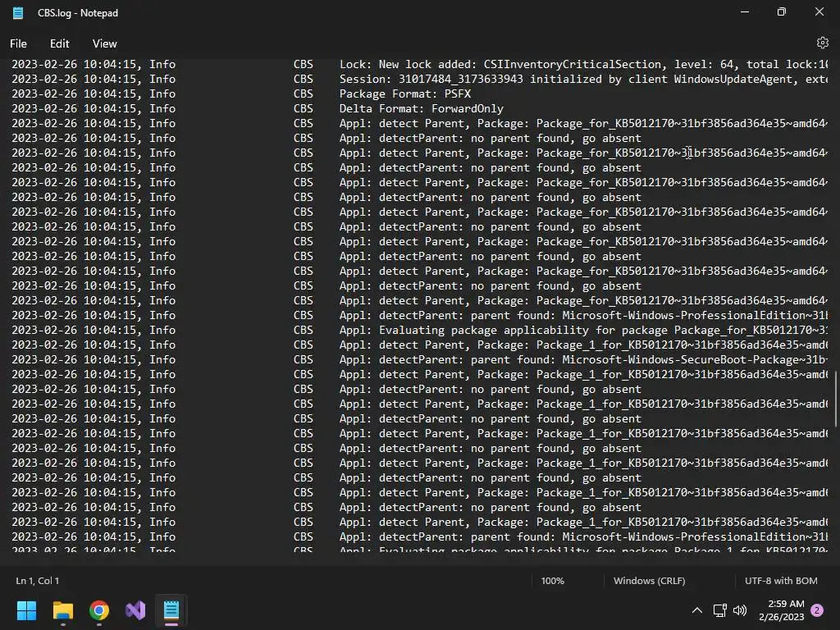Click the vertical scrollbar thumb

coord(835,399)
